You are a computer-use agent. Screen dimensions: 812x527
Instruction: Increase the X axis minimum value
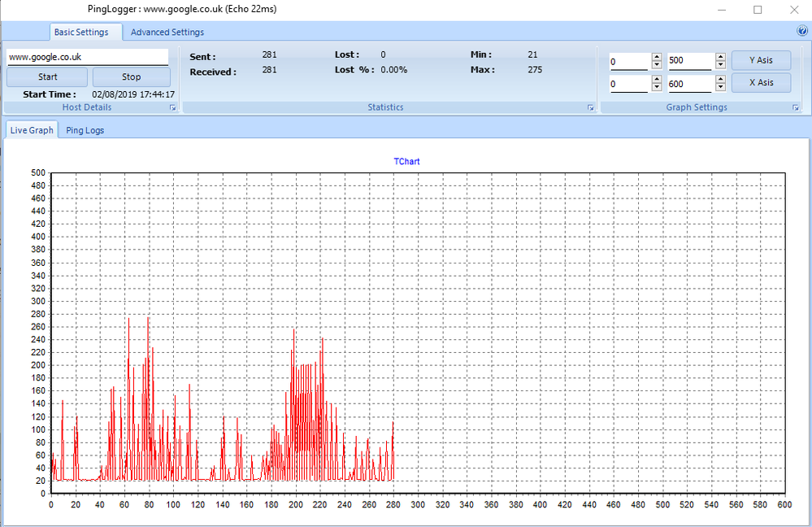[657, 81]
